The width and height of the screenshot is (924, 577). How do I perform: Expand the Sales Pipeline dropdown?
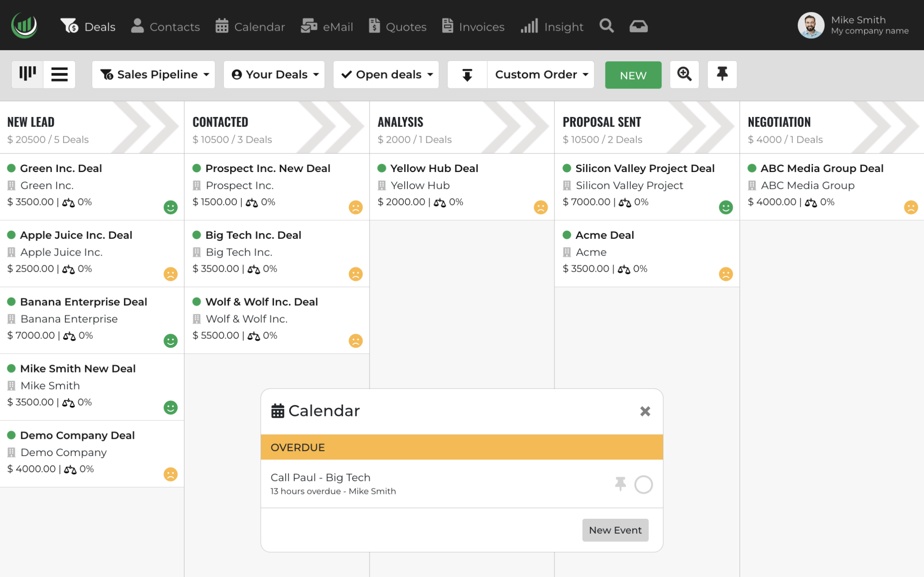(154, 74)
